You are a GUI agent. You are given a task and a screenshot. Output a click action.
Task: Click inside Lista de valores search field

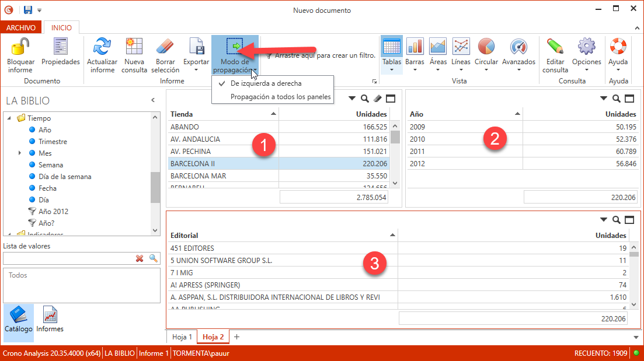67,258
